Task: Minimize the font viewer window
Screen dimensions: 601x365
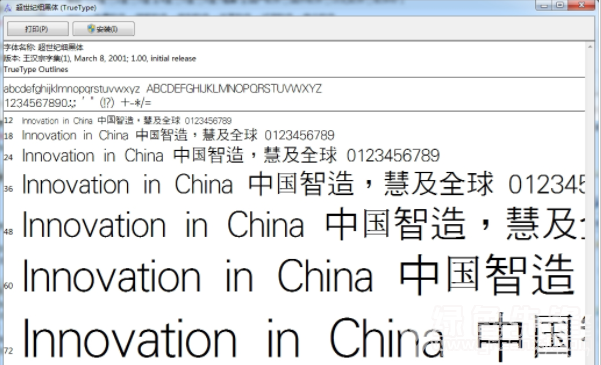Action: pyautogui.click(x=544, y=5)
